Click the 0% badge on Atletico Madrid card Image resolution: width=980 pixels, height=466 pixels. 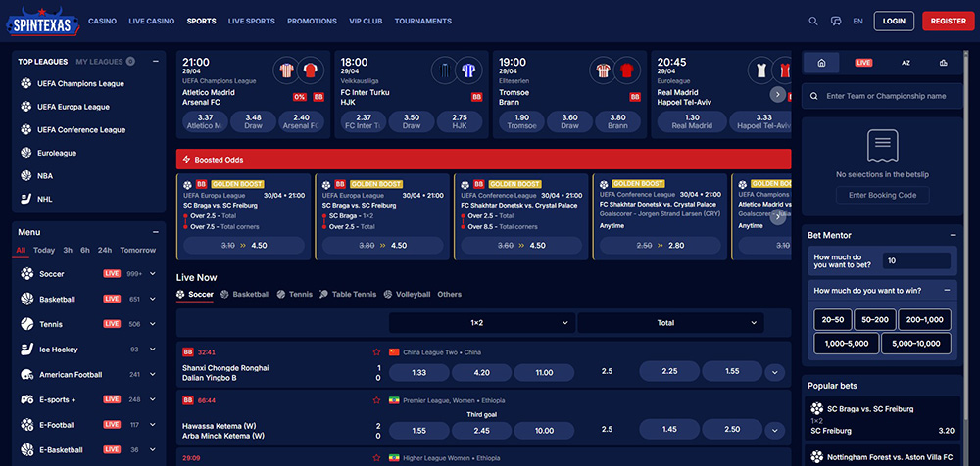[299, 97]
